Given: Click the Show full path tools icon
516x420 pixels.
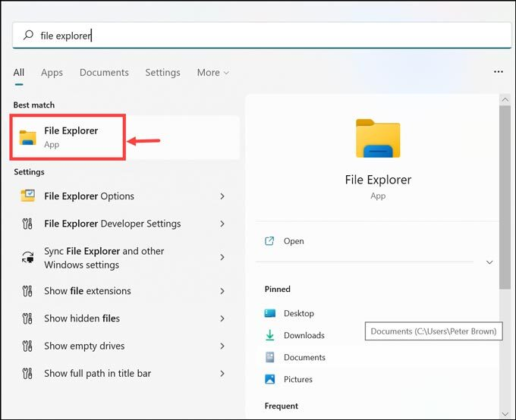Looking at the screenshot, I should pyautogui.click(x=27, y=373).
